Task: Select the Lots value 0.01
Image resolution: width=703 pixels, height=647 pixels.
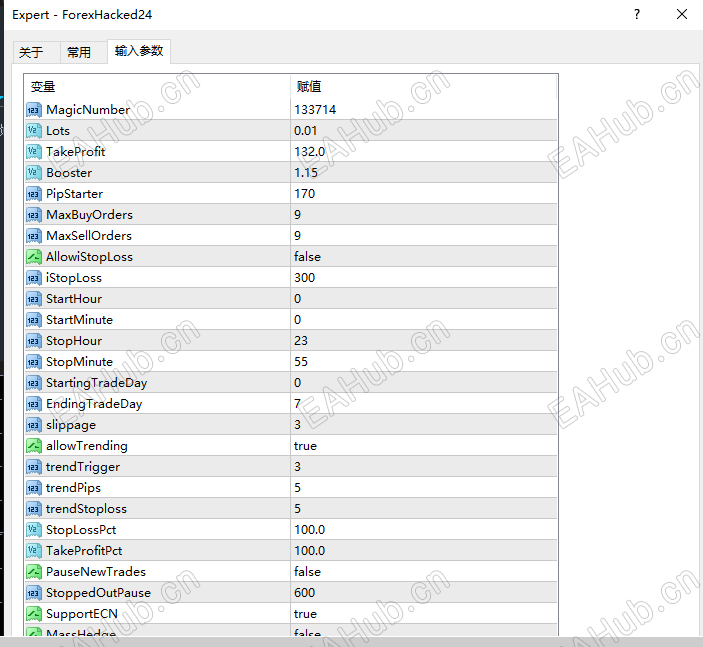Action: (x=305, y=131)
